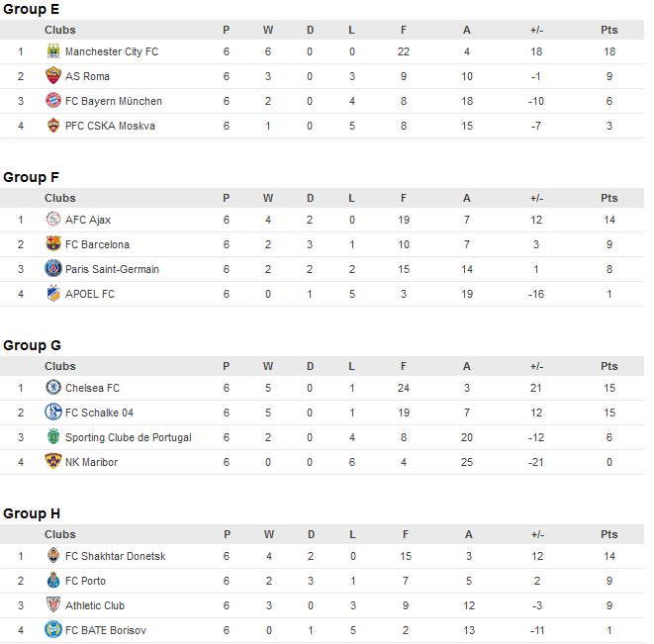Click the FC Schalke 04 logo
This screenshot has height=644, width=654.
[x=53, y=413]
